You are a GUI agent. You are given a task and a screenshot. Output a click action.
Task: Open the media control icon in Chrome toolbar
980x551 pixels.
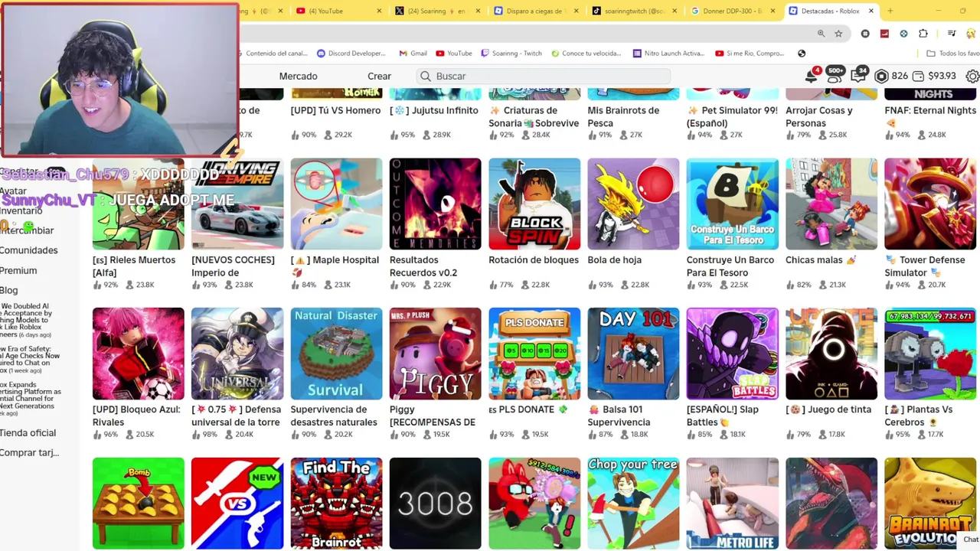point(952,34)
